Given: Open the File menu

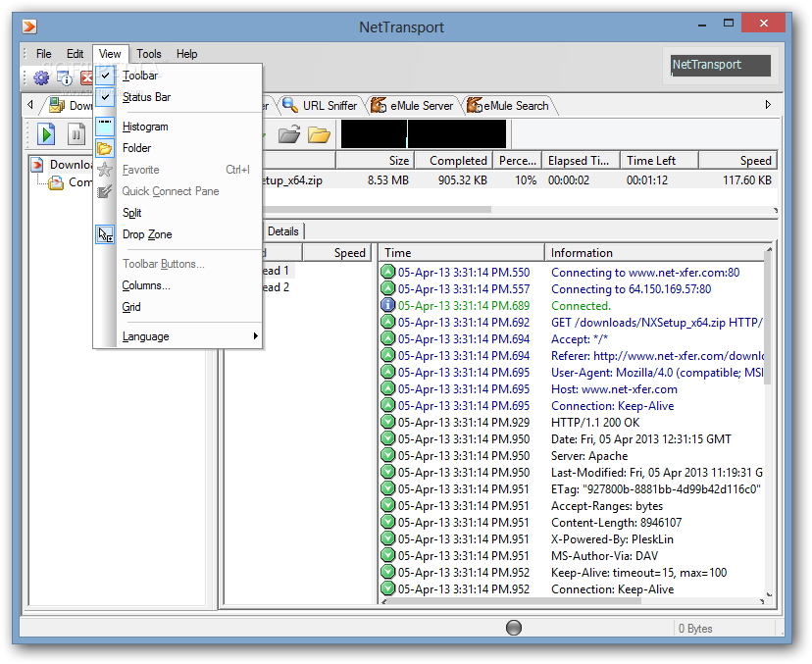Looking at the screenshot, I should (x=43, y=54).
